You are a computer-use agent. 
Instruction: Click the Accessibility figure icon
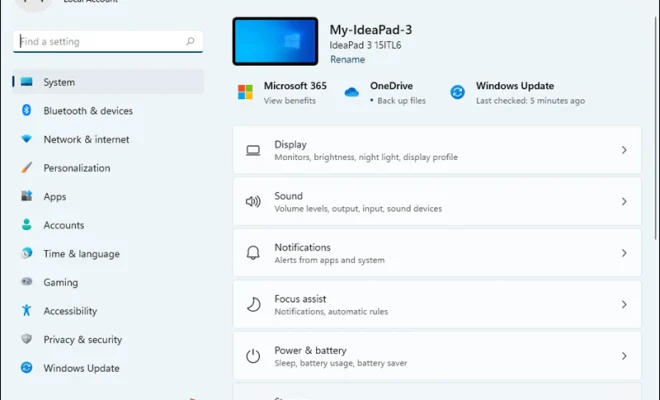click(x=27, y=310)
